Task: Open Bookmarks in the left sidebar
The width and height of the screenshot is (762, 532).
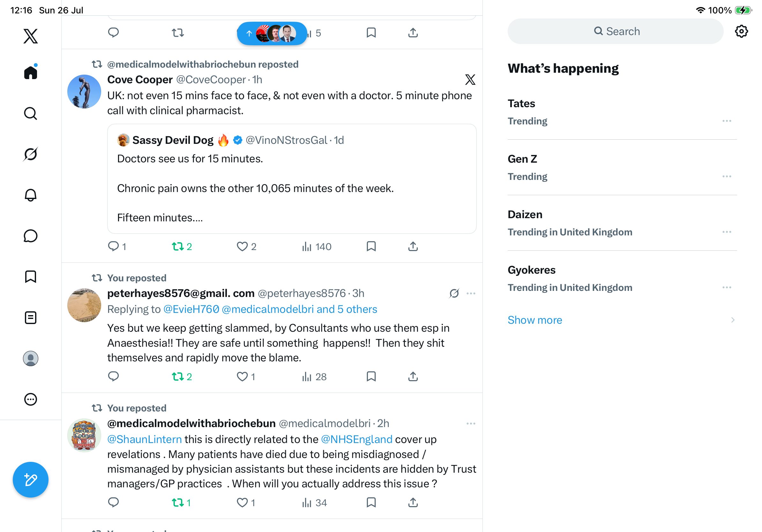Action: pos(31,277)
